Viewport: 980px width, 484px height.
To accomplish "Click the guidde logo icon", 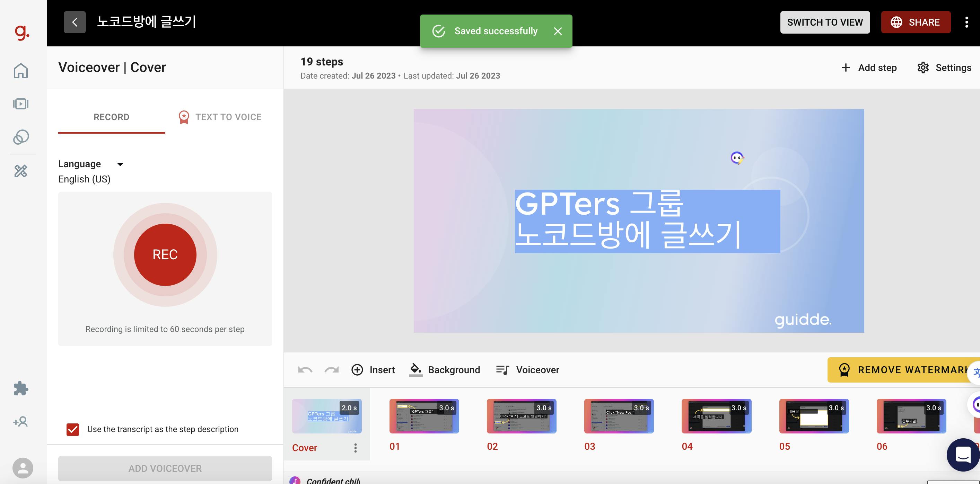I will pyautogui.click(x=22, y=32).
